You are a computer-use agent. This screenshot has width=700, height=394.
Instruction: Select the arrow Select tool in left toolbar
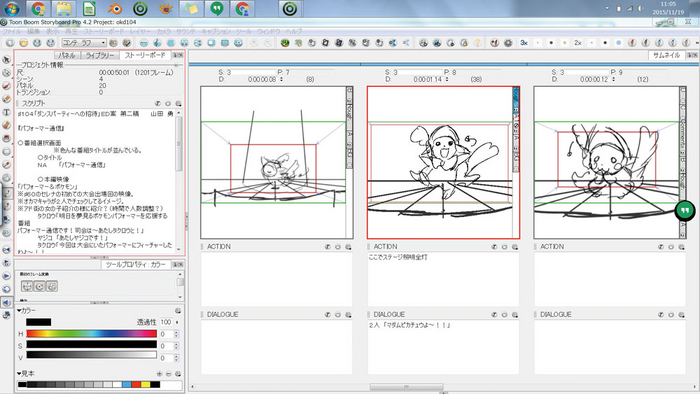6,59
